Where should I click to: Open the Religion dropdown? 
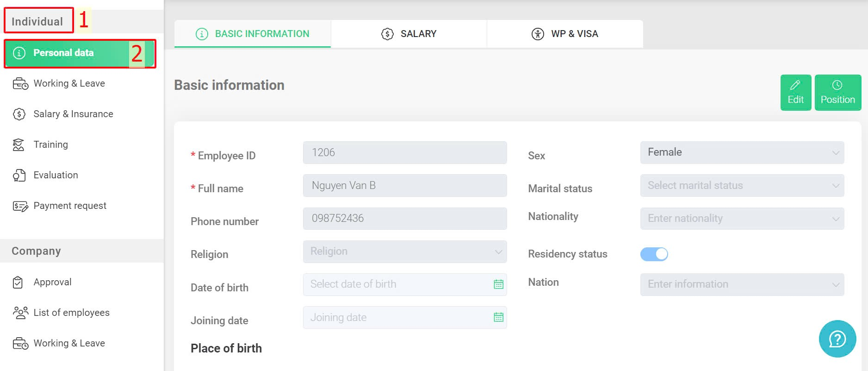(x=405, y=252)
